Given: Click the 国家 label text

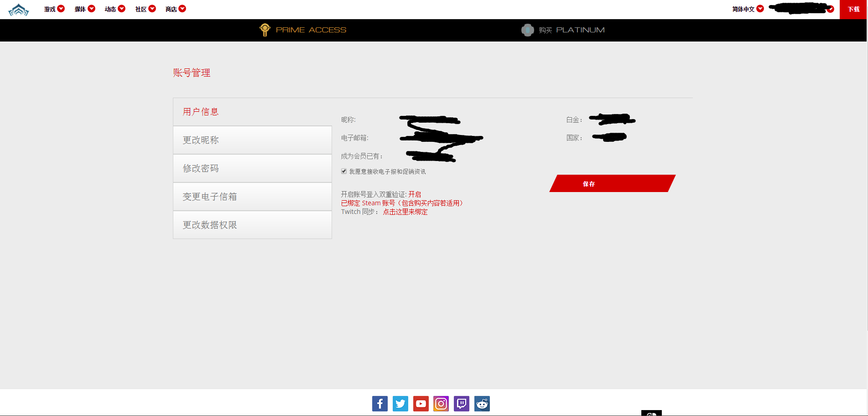Looking at the screenshot, I should (574, 138).
